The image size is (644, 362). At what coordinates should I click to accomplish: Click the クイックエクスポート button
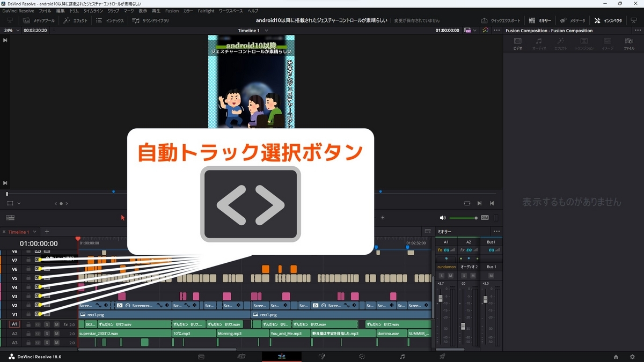point(502,20)
